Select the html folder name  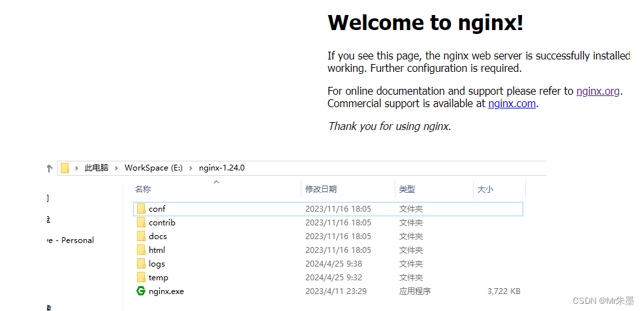(x=157, y=250)
